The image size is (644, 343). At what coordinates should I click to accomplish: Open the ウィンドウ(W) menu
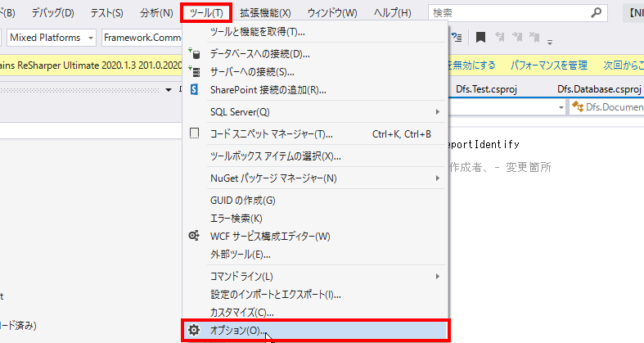pos(332,13)
